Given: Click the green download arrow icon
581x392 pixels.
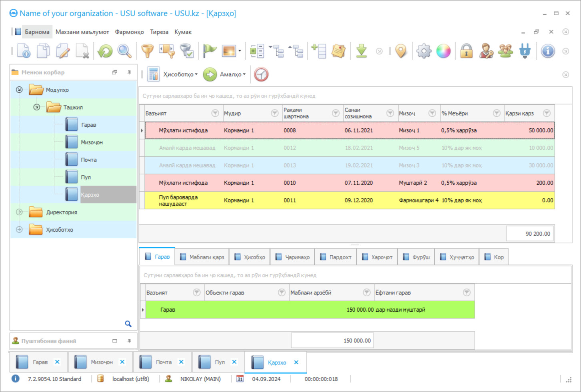Looking at the screenshot, I should [361, 51].
